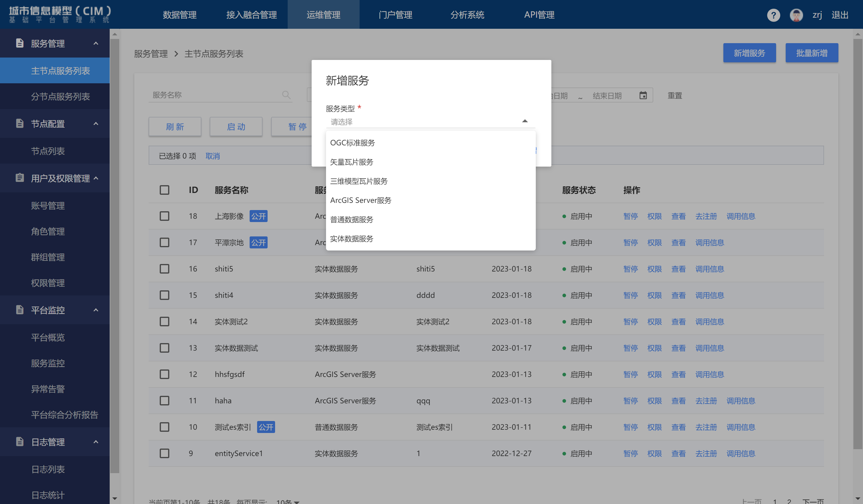863x504 pixels.
Task: Open the 分析系统 top tab
Action: pos(467,15)
